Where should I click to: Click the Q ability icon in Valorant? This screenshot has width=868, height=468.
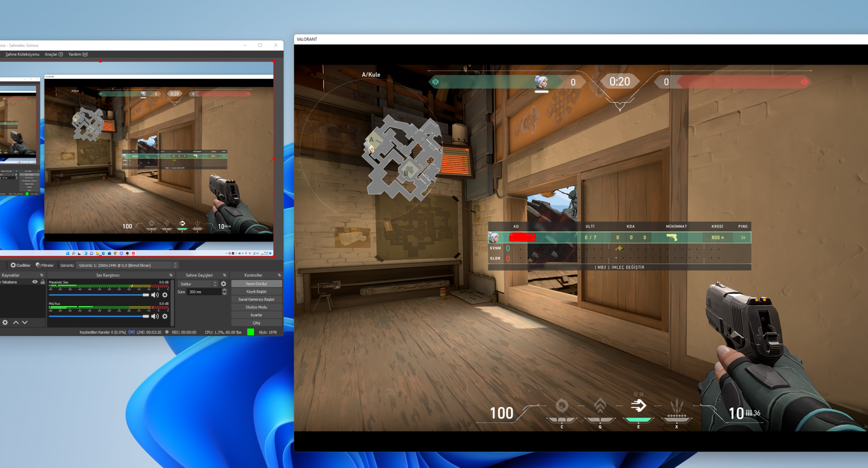click(x=600, y=407)
